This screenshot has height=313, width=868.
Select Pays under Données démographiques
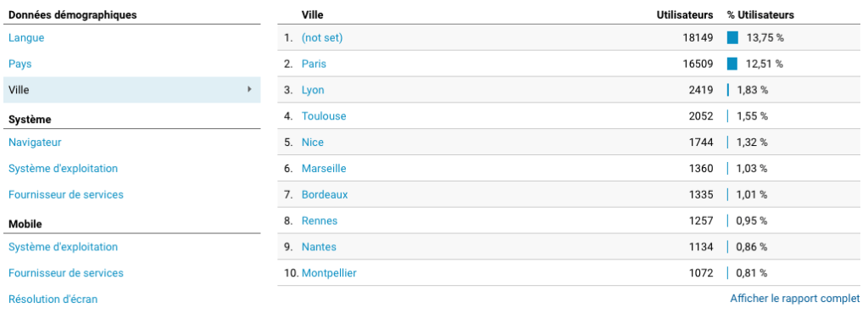click(x=20, y=64)
